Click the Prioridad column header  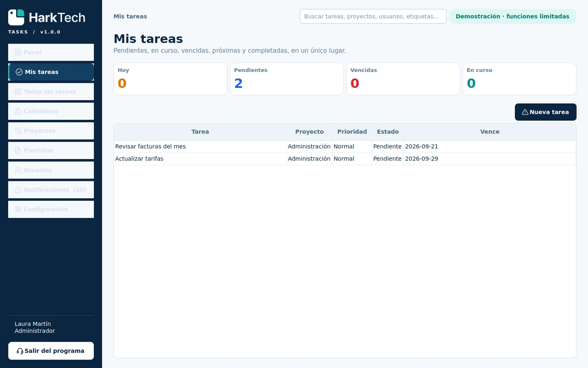coord(352,132)
